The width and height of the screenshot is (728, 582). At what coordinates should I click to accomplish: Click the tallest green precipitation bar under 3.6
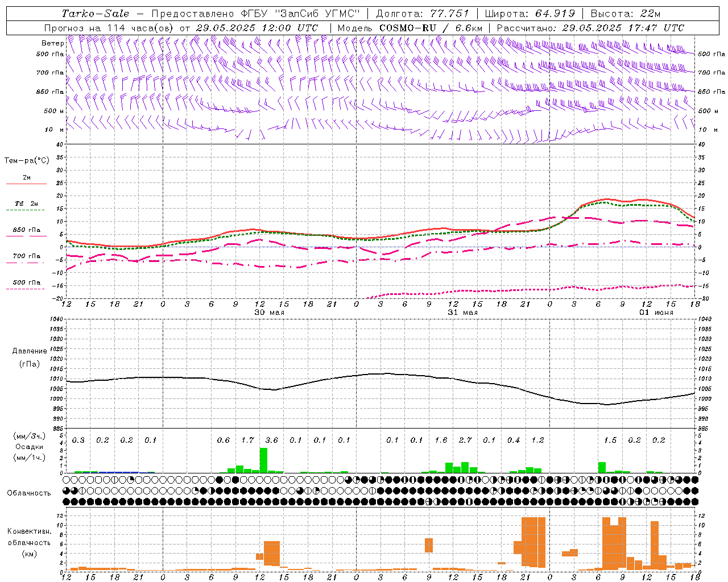point(263,460)
